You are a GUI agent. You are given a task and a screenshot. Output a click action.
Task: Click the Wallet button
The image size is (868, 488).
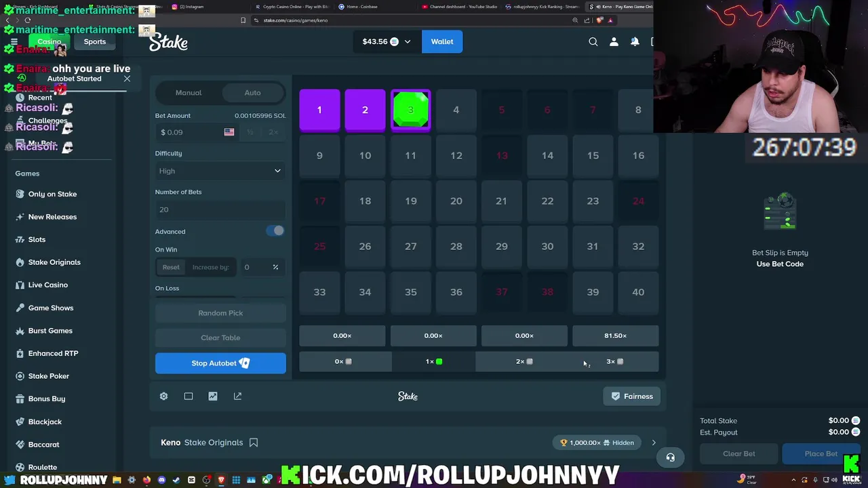442,42
